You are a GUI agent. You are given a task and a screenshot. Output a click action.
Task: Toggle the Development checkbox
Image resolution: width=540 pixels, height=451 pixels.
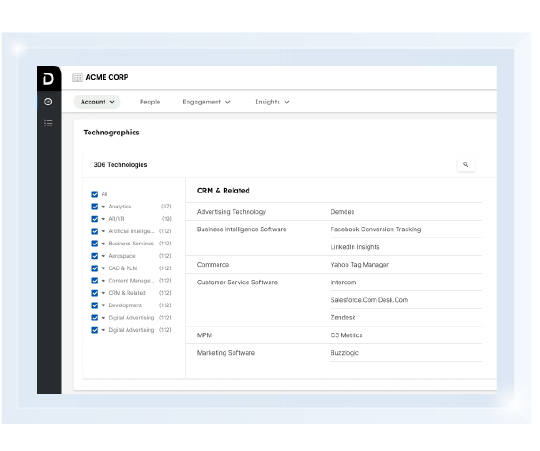pyautogui.click(x=95, y=305)
